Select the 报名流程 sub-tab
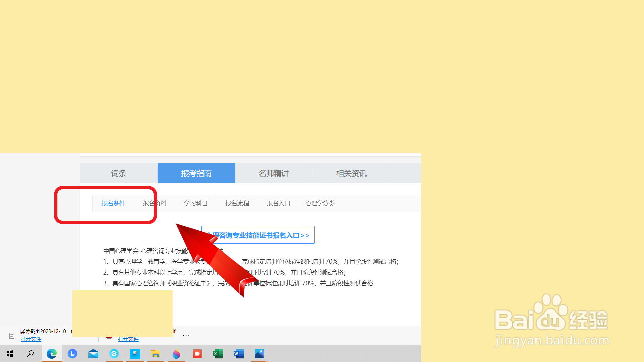 [237, 203]
